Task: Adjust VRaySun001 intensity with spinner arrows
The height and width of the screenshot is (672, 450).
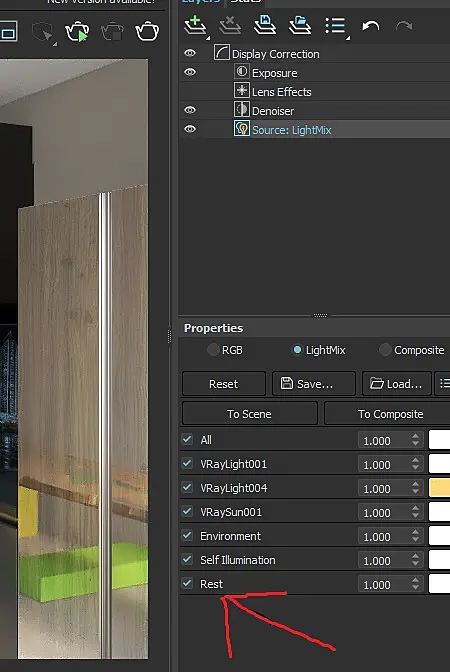Action: [x=416, y=512]
